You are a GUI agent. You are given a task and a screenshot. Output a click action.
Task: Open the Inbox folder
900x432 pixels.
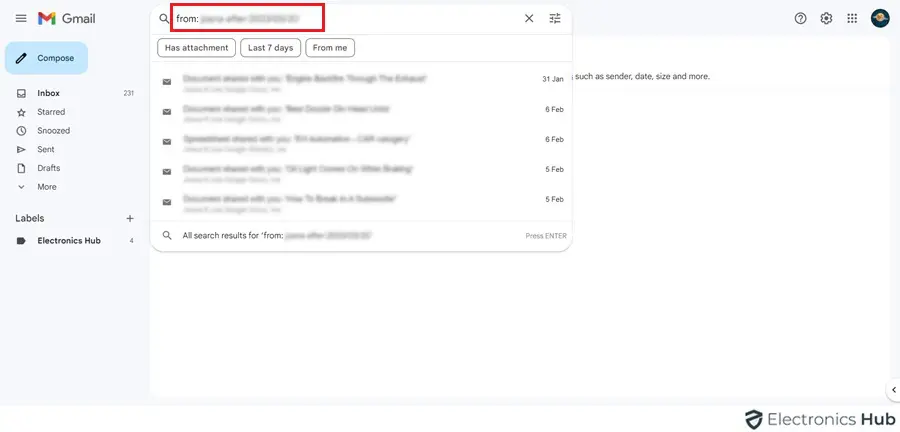pos(48,93)
